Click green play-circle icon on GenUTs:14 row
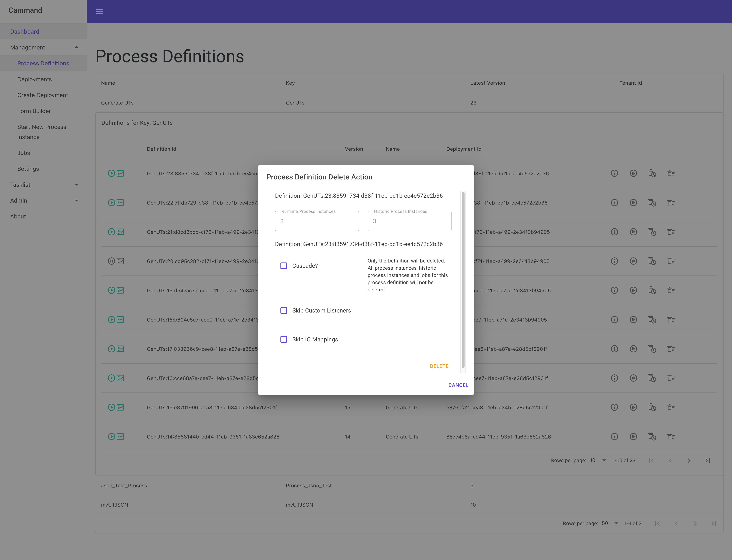Viewport: 732px width, 560px height. (111, 437)
